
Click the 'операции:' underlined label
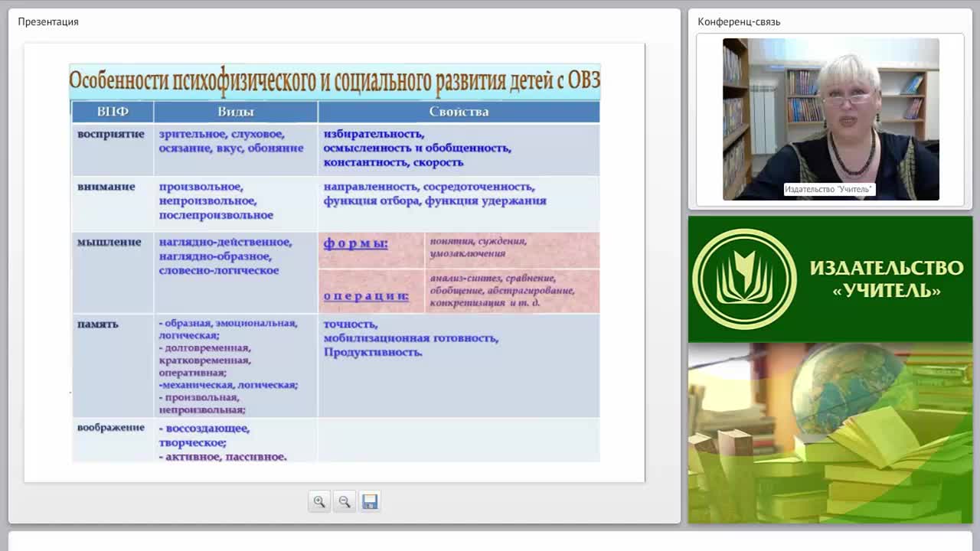[x=366, y=296]
